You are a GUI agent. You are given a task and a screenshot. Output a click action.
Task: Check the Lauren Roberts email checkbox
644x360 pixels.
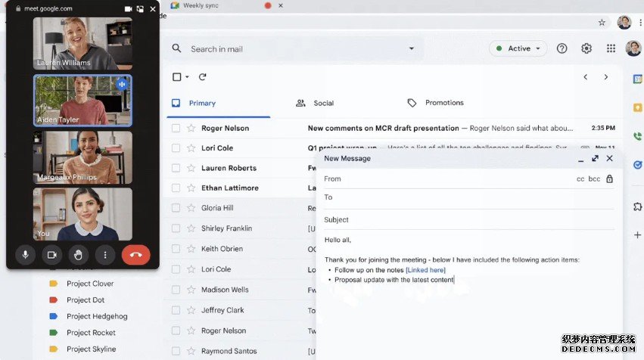tap(176, 168)
